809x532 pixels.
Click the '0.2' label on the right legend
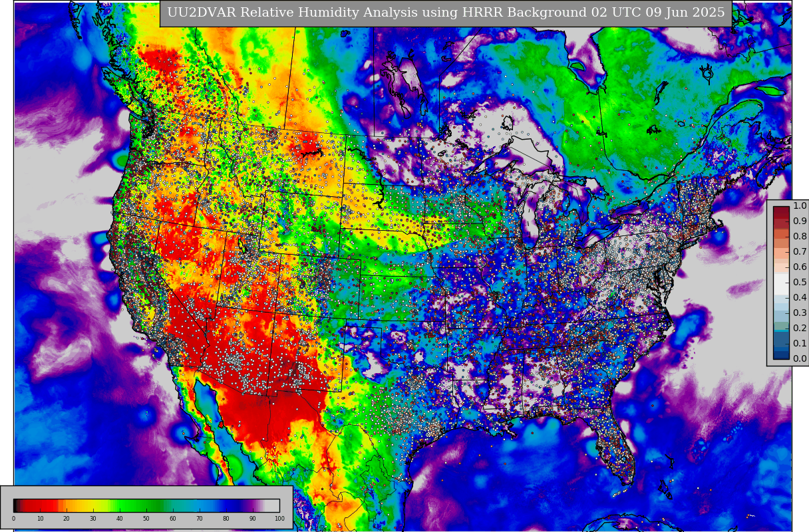coord(800,328)
